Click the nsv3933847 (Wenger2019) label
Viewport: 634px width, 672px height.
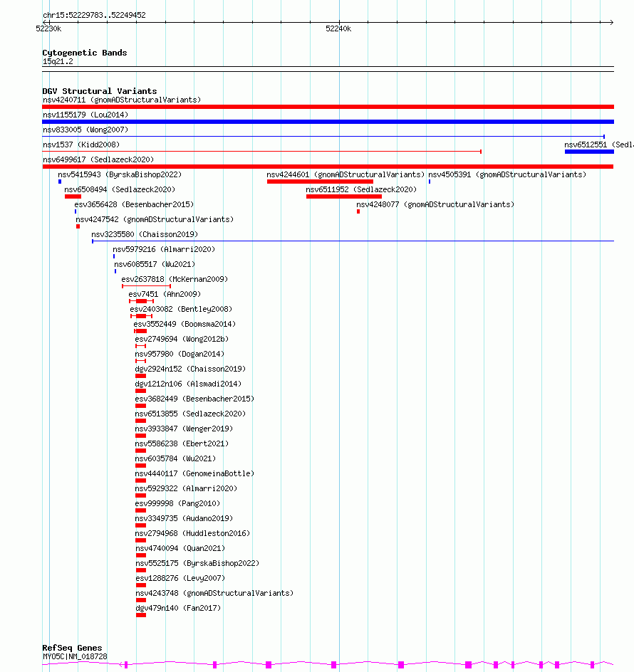point(184,429)
